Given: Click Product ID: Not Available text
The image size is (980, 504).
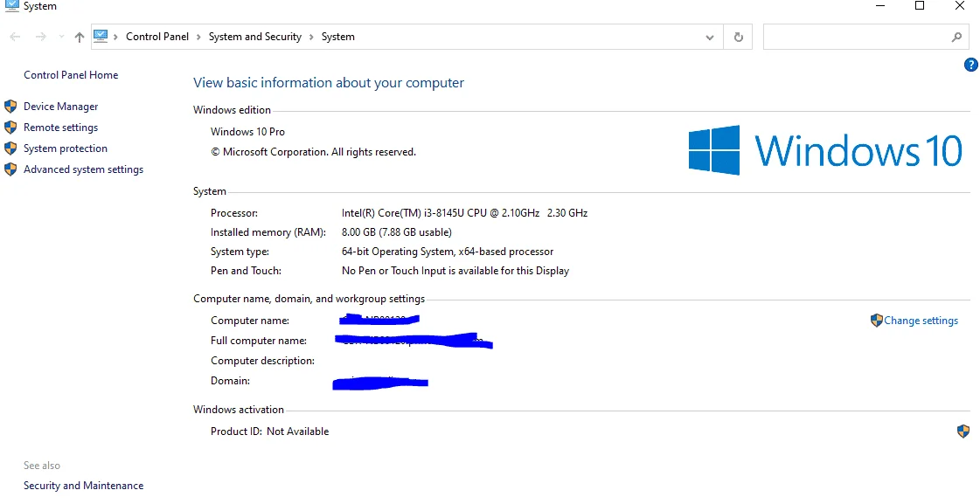Looking at the screenshot, I should click(269, 432).
